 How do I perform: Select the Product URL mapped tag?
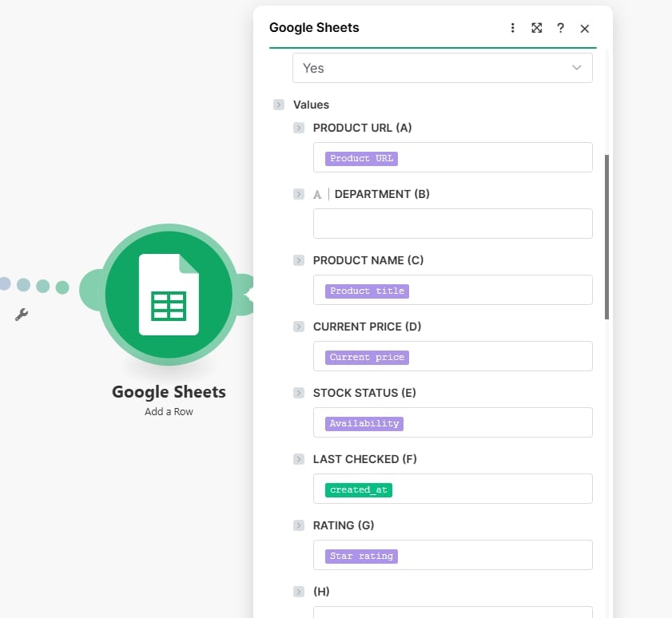pyautogui.click(x=361, y=158)
